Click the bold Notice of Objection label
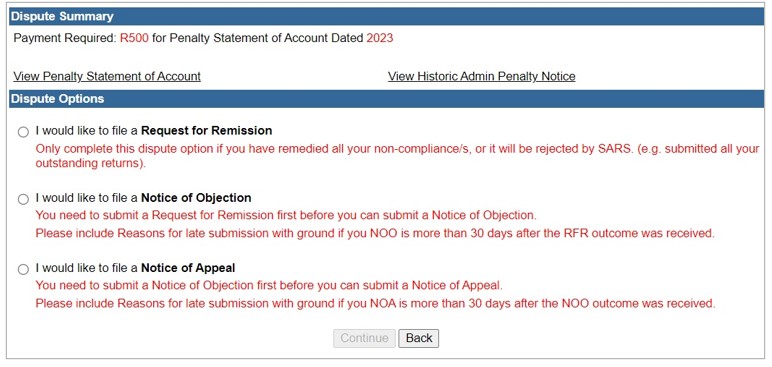This screenshot has width=772, height=367. tap(196, 198)
